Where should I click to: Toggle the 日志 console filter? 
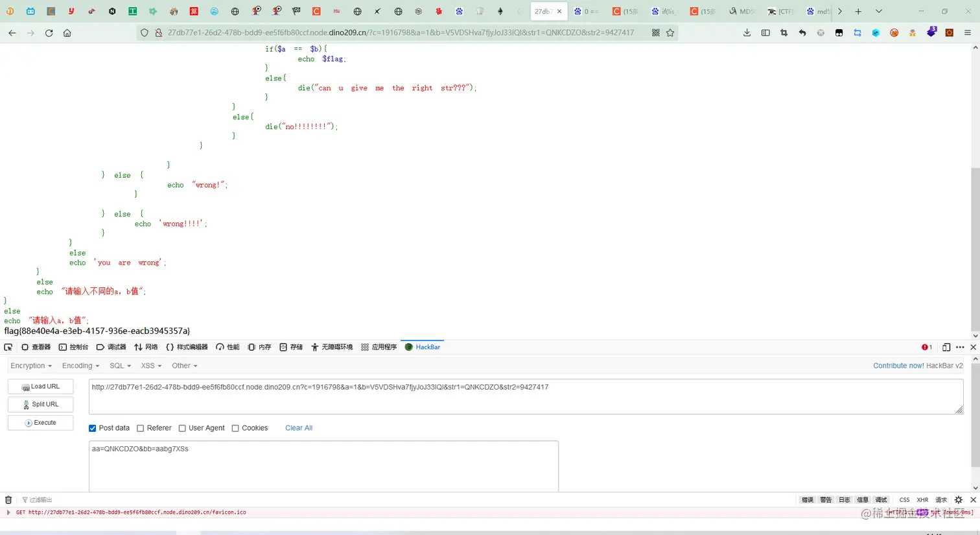(844, 499)
